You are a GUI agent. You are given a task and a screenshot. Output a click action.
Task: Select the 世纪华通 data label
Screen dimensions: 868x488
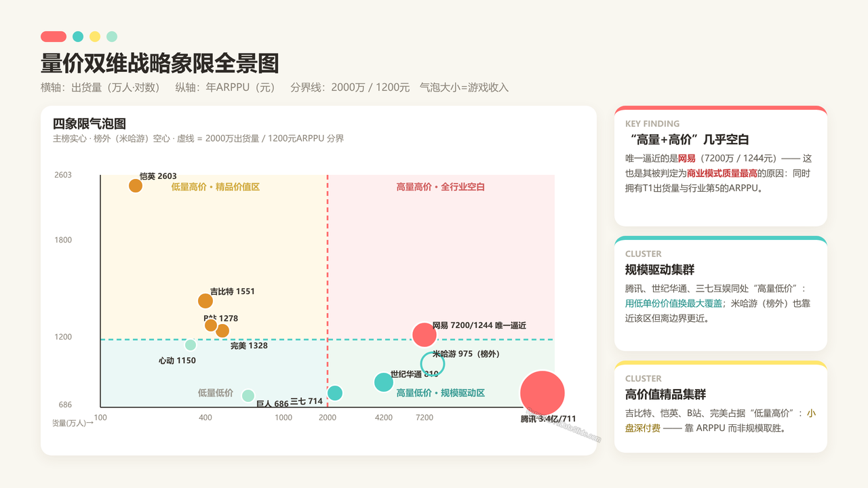pyautogui.click(x=414, y=374)
